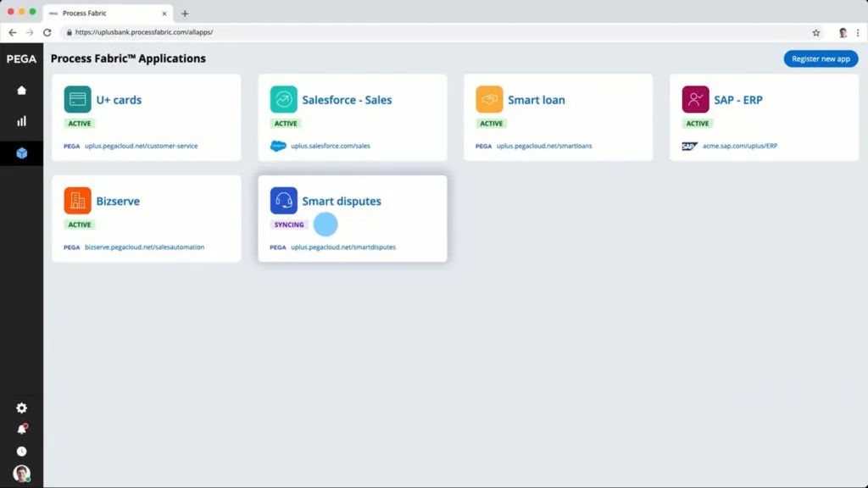Open the settings gear in sidebar
This screenshot has height=488, width=868.
click(21, 408)
